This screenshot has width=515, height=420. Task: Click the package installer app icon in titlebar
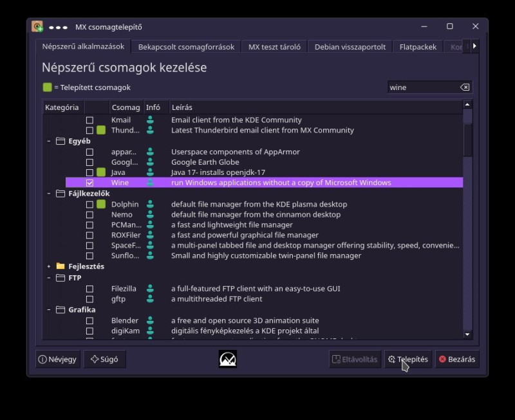[37, 26]
